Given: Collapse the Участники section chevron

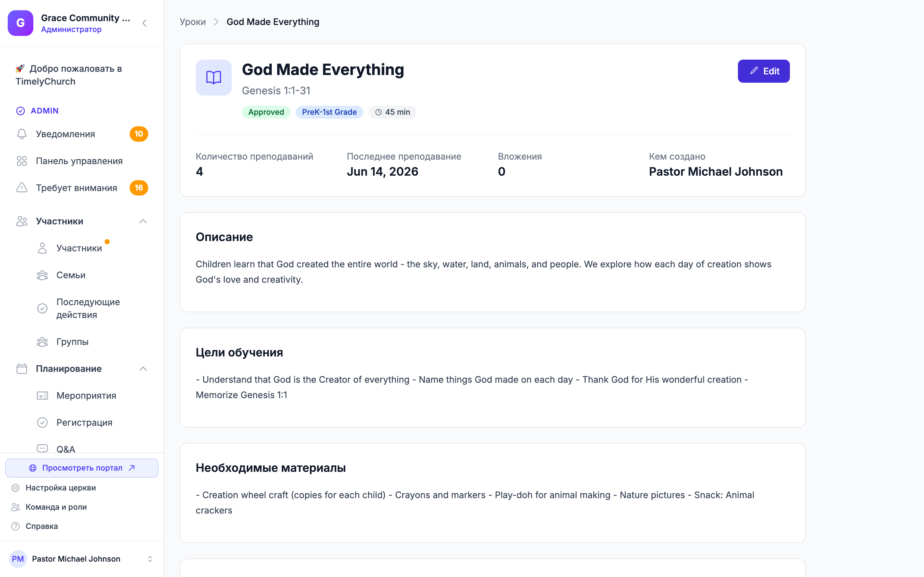Looking at the screenshot, I should pyautogui.click(x=143, y=221).
